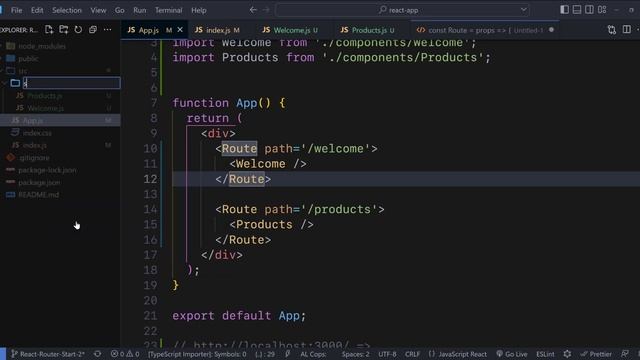Refresh the Explorer file tree
Image resolution: width=640 pixels, height=360 pixels.
78,29
